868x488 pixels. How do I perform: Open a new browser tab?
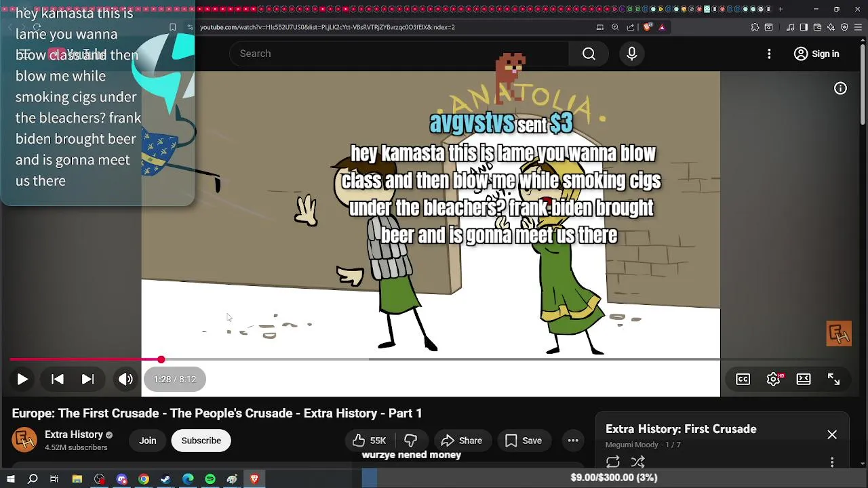pos(781,9)
